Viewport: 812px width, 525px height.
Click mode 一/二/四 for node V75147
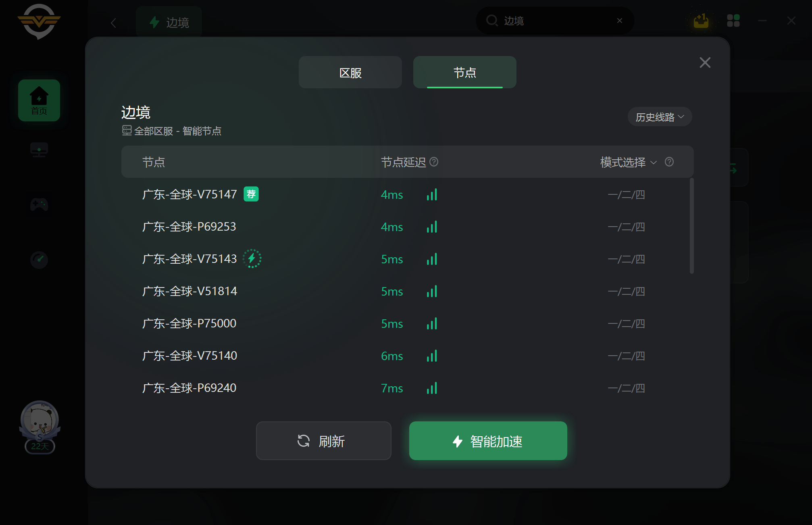[x=626, y=194]
